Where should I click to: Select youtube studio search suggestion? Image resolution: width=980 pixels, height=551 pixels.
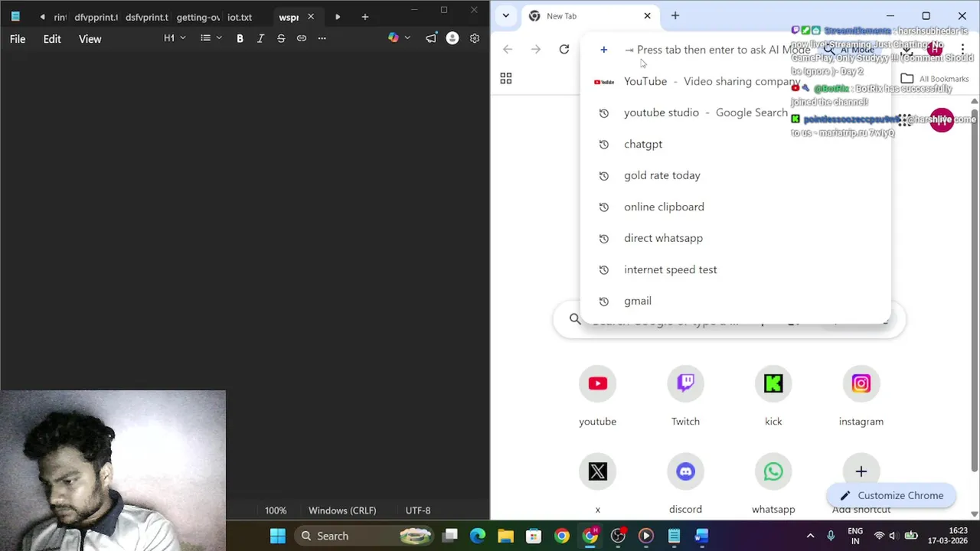tap(735, 112)
